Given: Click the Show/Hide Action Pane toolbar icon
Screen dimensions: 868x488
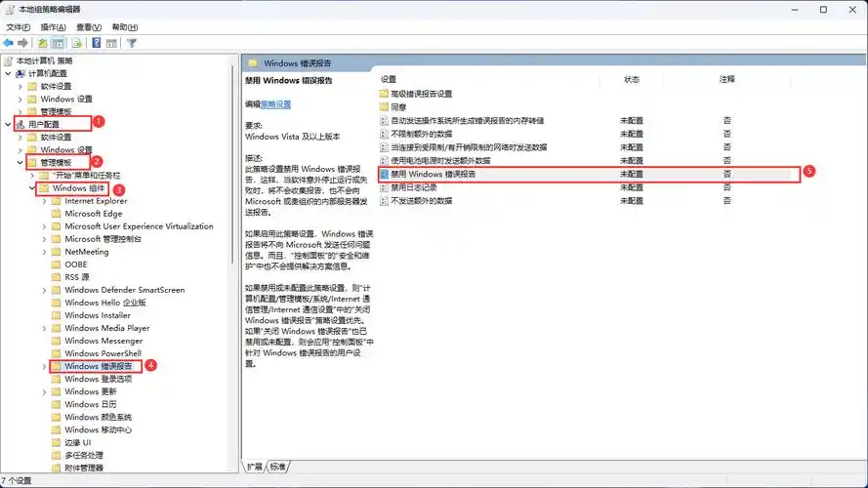Looking at the screenshot, I should pyautogui.click(x=112, y=43).
